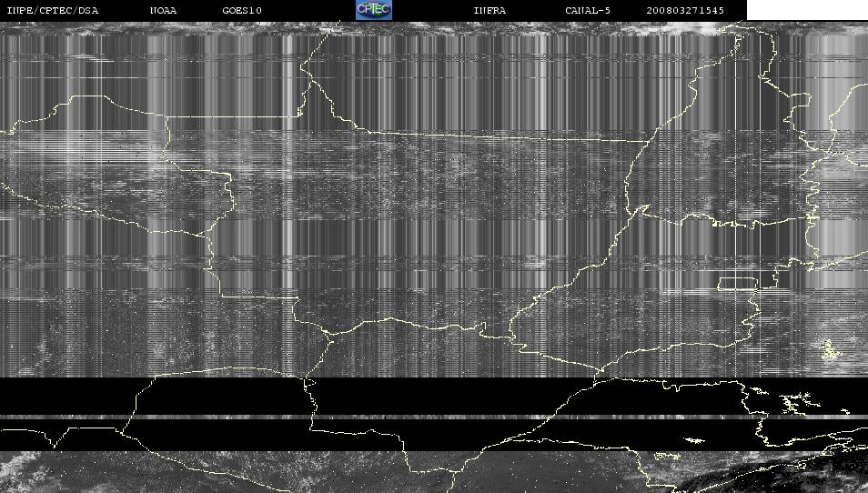Viewport: 868px width, 493px height.
Task: Click the GOES10 satellite label
Action: pyautogui.click(x=242, y=11)
